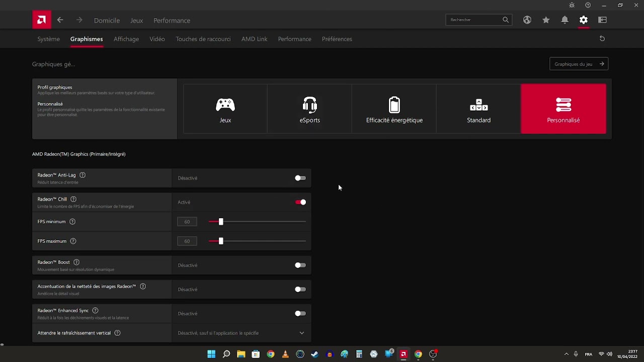The height and width of the screenshot is (362, 644).
Task: Click the FPS maximum value field
Action: point(187,241)
